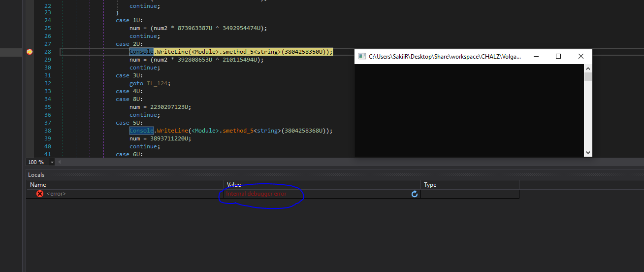
Task: Click 'case 5U:' on line 37
Action: pos(129,123)
